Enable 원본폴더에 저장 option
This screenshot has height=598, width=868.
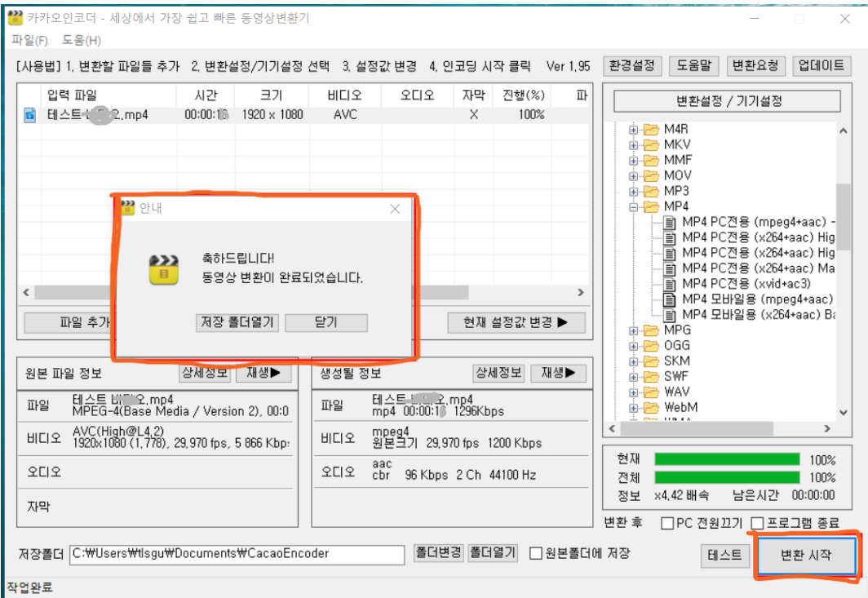point(535,553)
